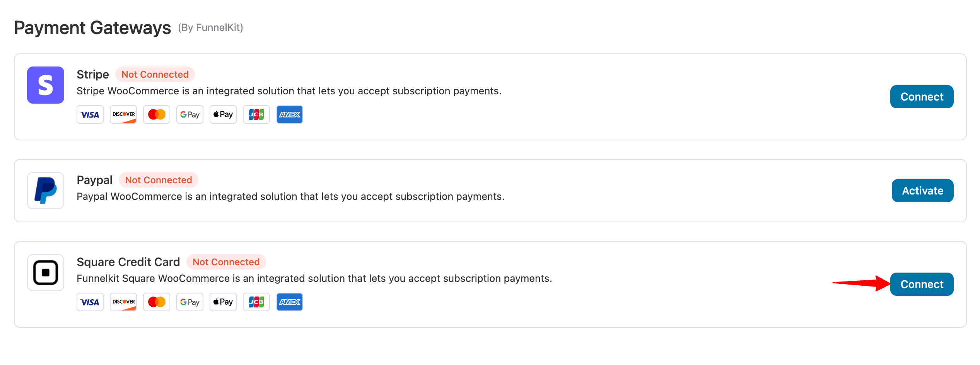Click Paypal's Not Connected status badge
Viewport: 980px width, 365px height.
click(159, 180)
